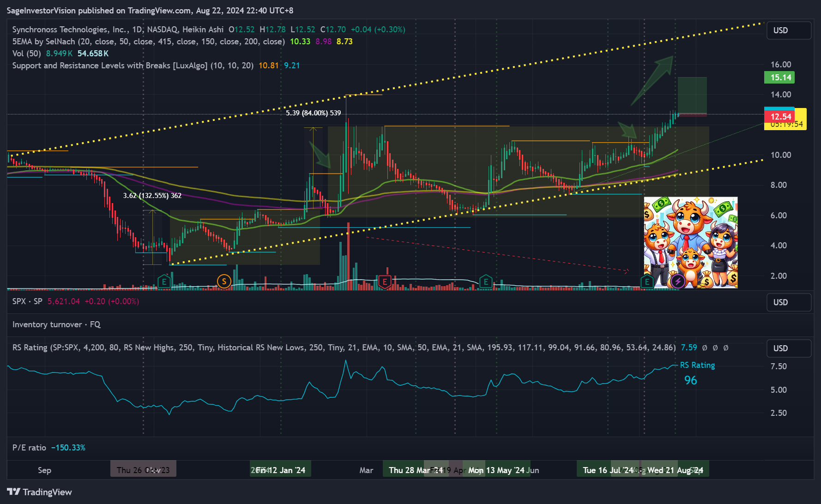The width and height of the screenshot is (821, 504).
Task: Click the green EMA value 10.33
Action: (300, 42)
